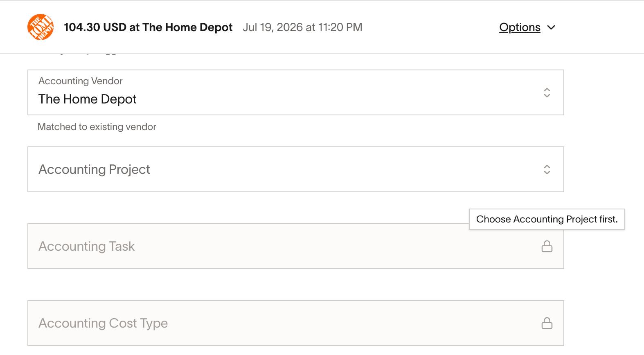Click the 'Accounting Project' placeholder text
Screen dimensions: 644x355
(x=95, y=169)
